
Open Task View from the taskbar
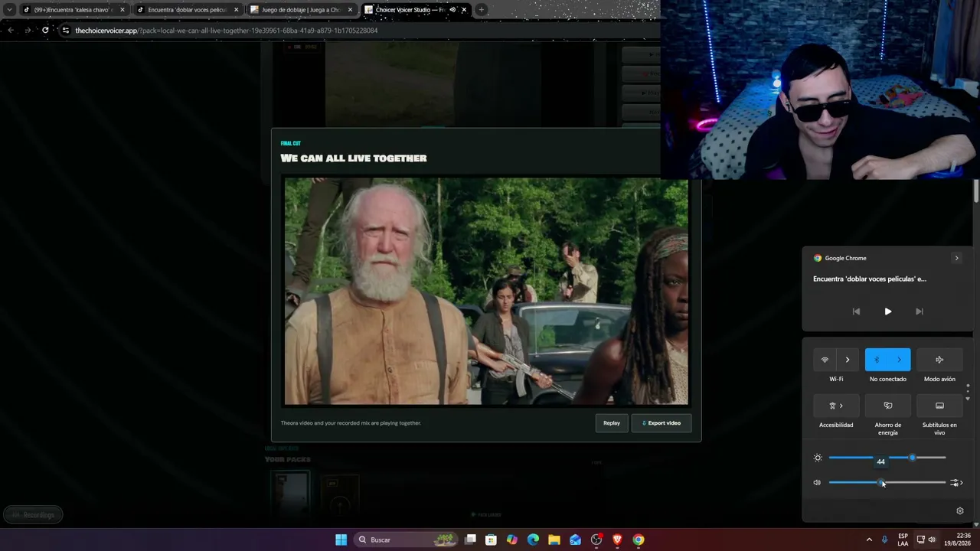point(471,540)
